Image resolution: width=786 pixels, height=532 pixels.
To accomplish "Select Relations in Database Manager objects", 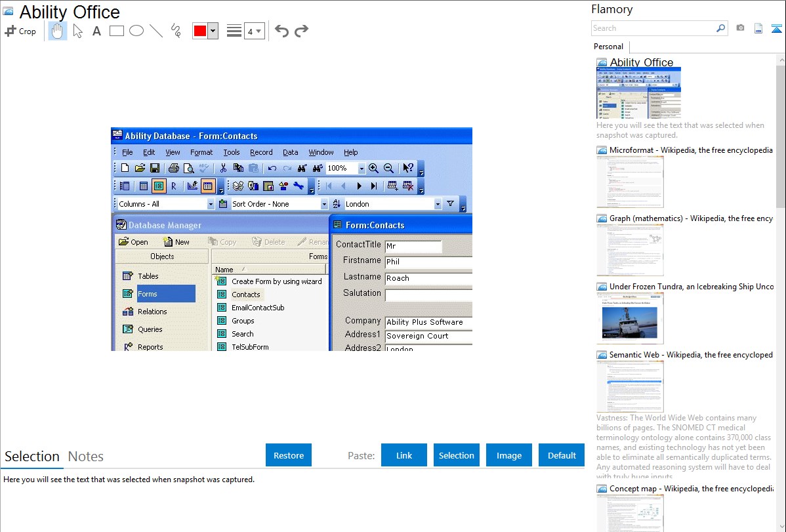I will pos(145,312).
